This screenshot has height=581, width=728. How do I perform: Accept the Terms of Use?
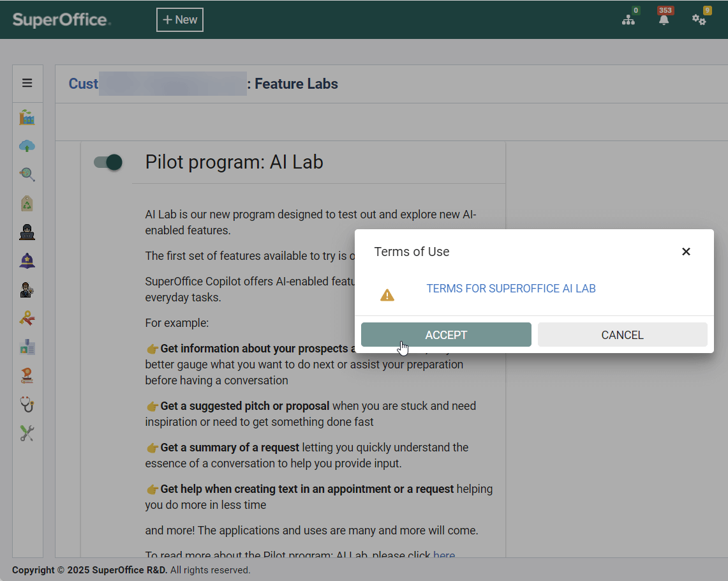click(446, 335)
